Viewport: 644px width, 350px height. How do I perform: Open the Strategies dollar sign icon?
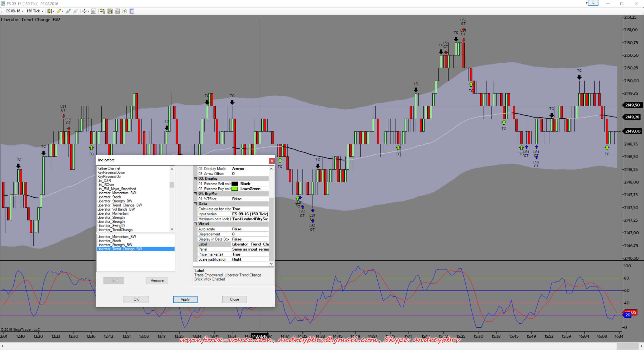[x=125, y=11]
